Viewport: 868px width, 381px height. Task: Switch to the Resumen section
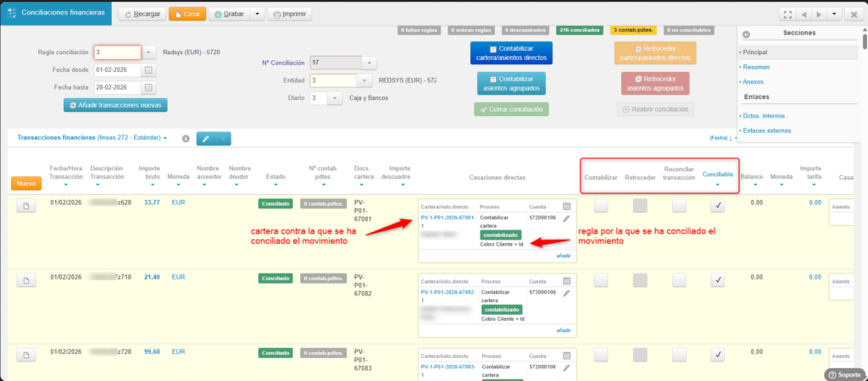click(754, 67)
